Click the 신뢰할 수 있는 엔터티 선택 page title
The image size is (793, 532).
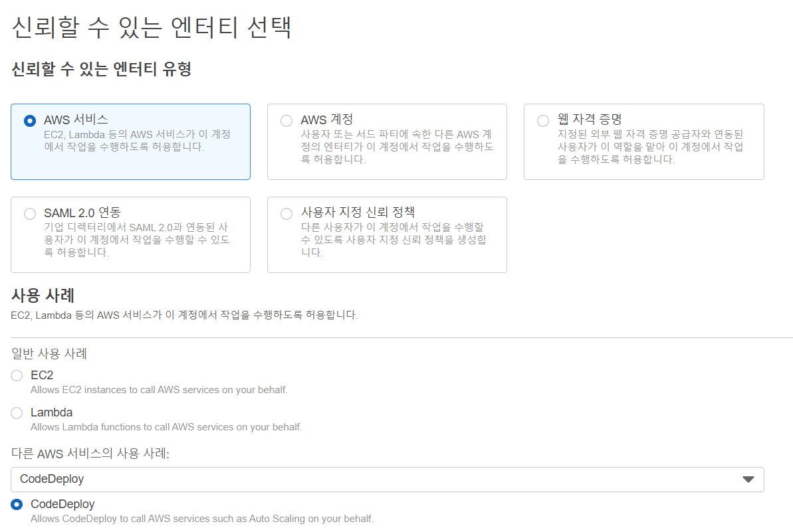click(151, 27)
